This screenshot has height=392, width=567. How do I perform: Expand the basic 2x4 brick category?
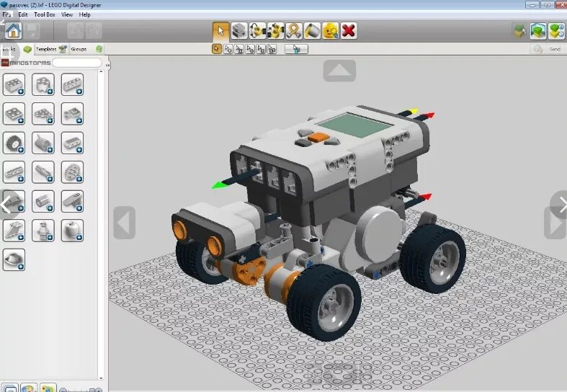tap(14, 84)
